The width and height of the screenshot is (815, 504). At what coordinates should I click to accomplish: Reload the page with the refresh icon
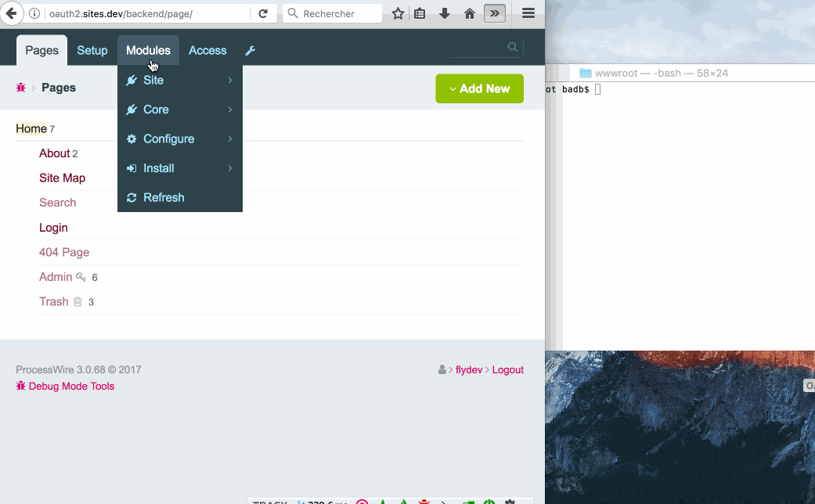tap(263, 13)
